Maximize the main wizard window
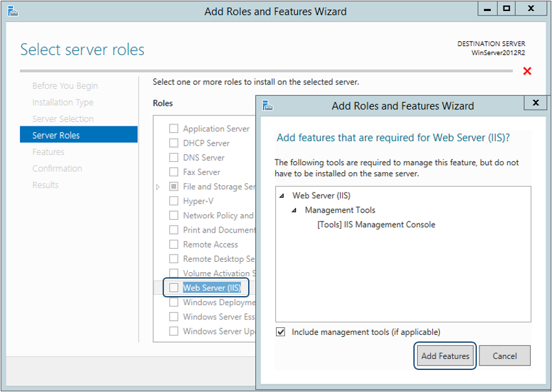Viewport: 552px width, 392px height. click(507, 9)
